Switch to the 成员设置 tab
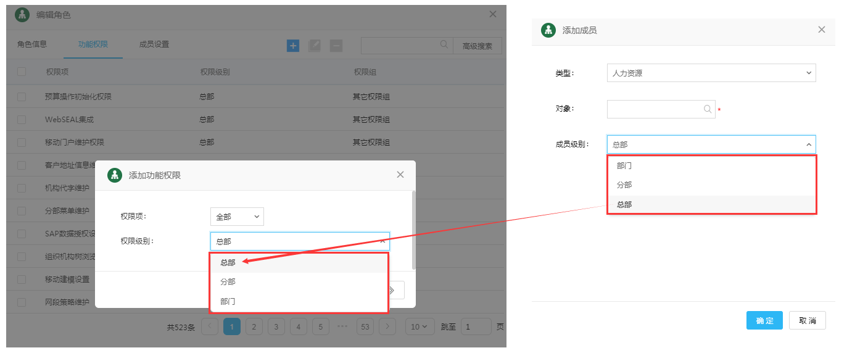The height and width of the screenshot is (353, 868). (x=154, y=44)
